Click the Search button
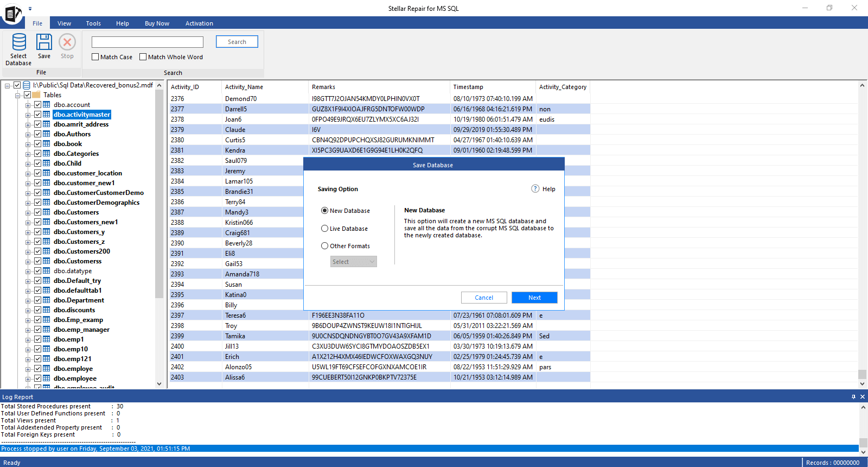The height and width of the screenshot is (467, 868). pos(237,42)
